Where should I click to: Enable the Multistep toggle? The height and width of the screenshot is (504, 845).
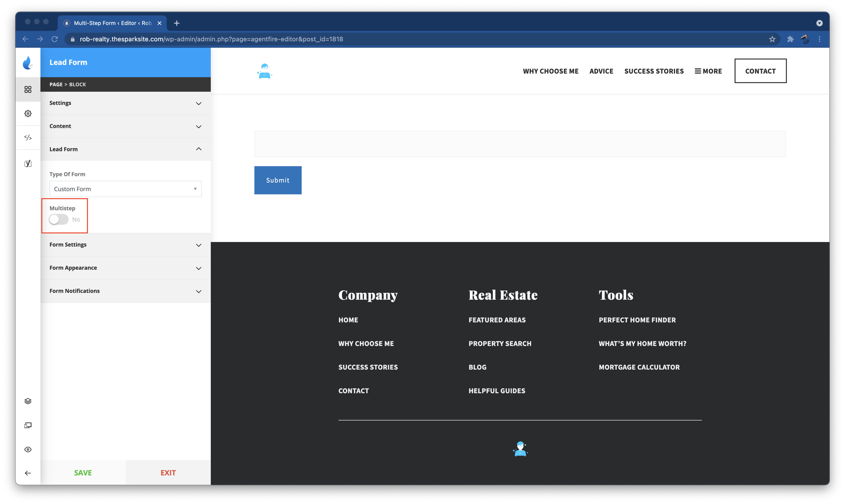[x=58, y=219]
